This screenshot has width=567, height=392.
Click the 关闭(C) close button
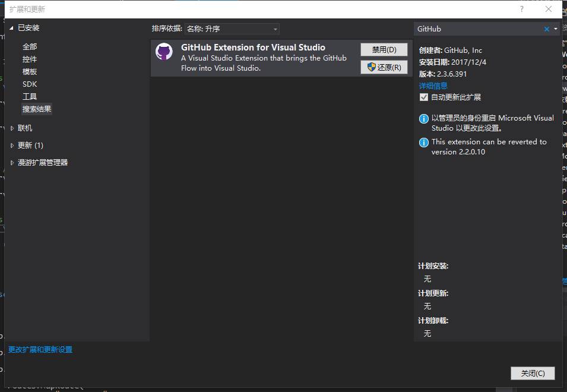click(533, 373)
